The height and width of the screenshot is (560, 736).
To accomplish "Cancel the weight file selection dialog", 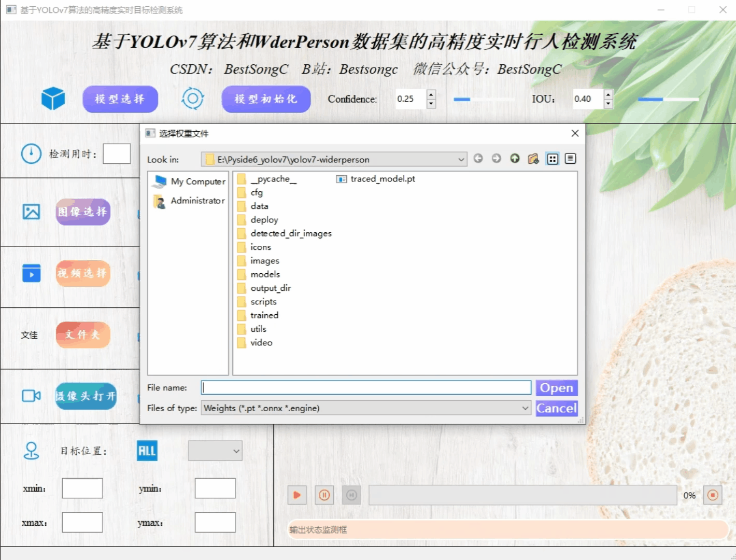I will pos(556,408).
